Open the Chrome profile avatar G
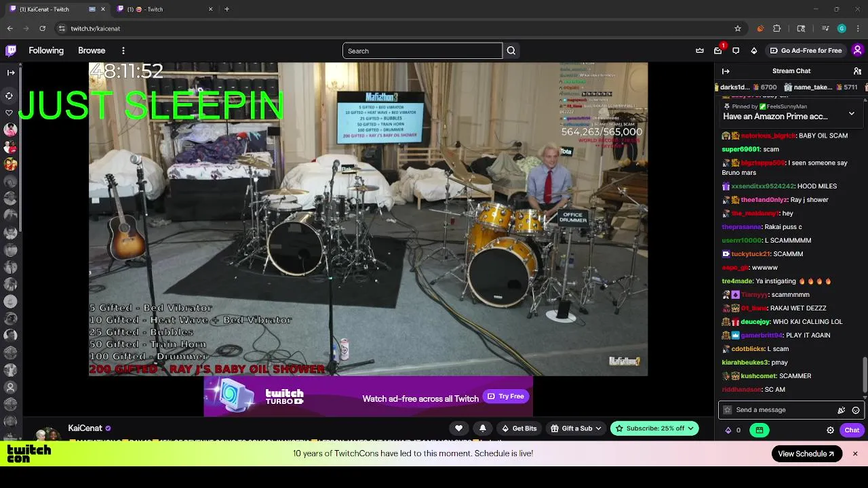 (842, 28)
